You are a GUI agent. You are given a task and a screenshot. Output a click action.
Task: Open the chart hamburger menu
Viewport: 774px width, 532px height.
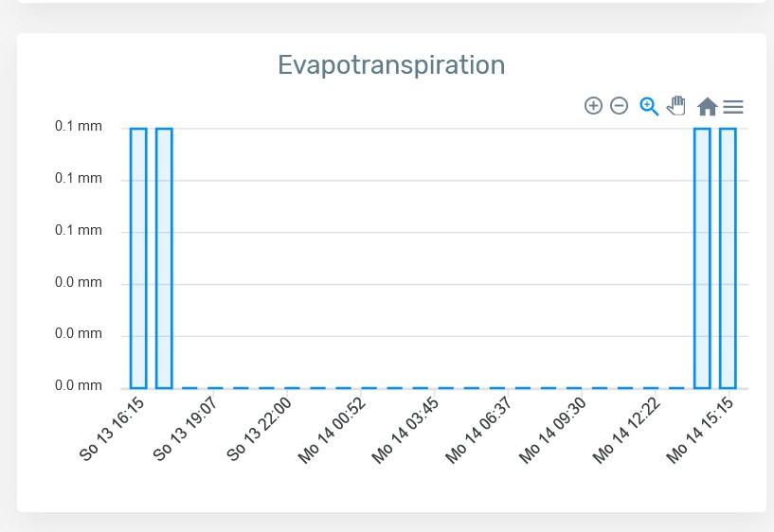(x=733, y=107)
